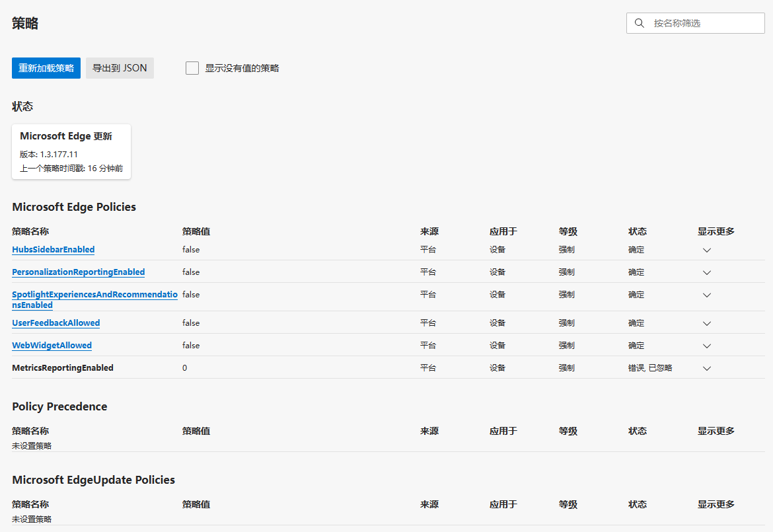Viewport: 773px width, 532px height.
Task: Click the false value in HubsSidebarEnabled row
Action: pyautogui.click(x=191, y=250)
